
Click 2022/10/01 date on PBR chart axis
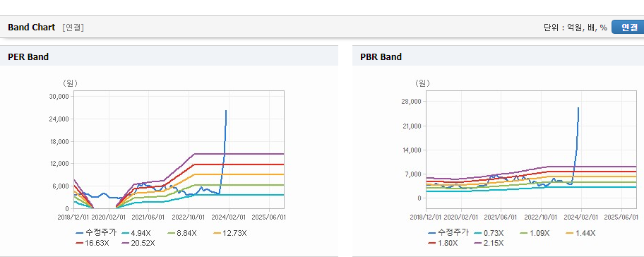542,217
